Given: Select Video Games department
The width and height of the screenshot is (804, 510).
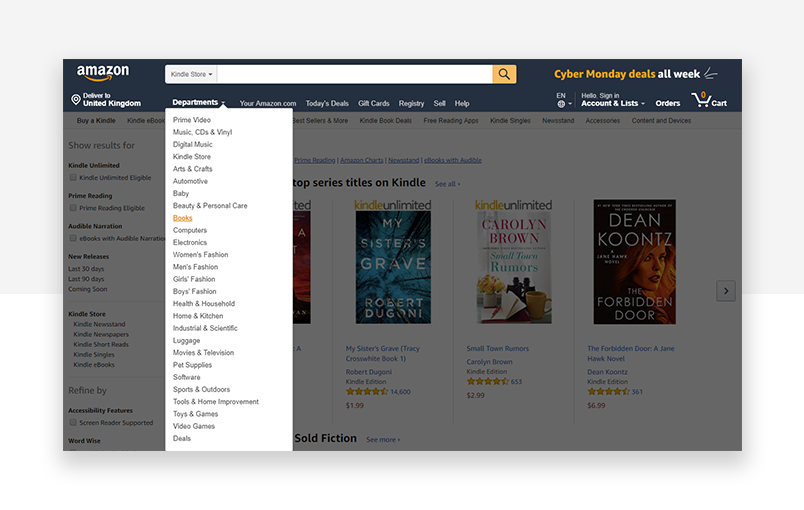Looking at the screenshot, I should [x=194, y=426].
